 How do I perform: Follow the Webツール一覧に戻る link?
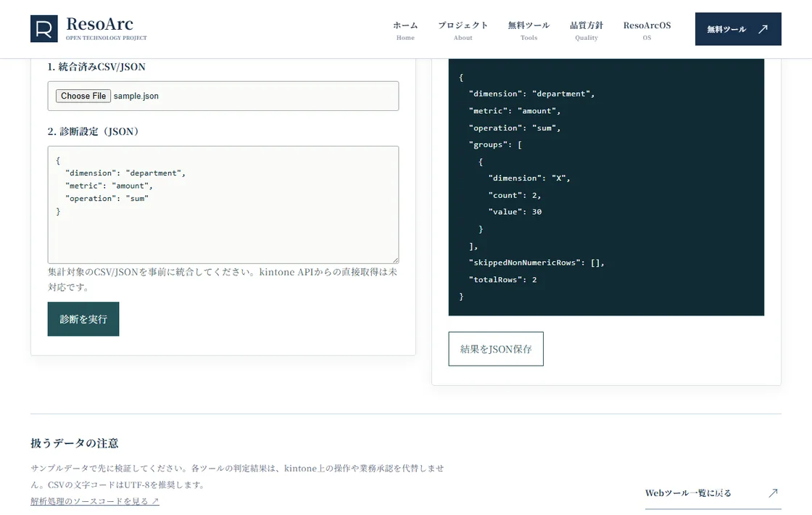tap(713, 493)
